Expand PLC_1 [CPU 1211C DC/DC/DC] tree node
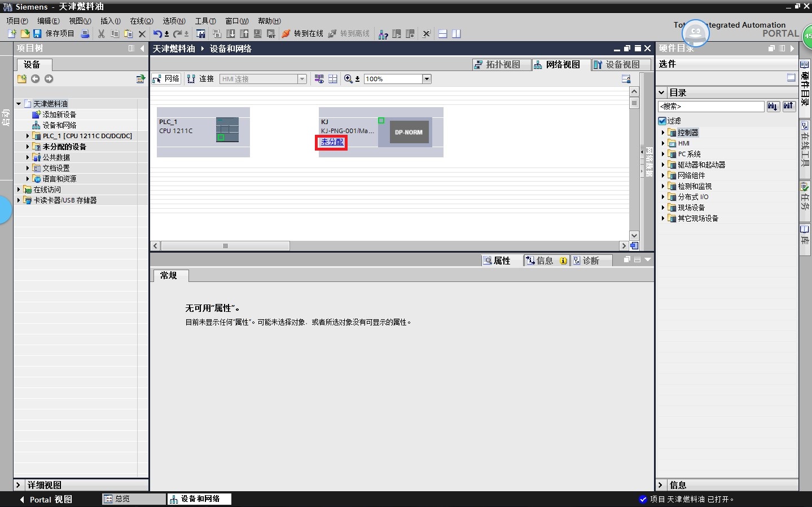This screenshot has height=507, width=812. 28,136
